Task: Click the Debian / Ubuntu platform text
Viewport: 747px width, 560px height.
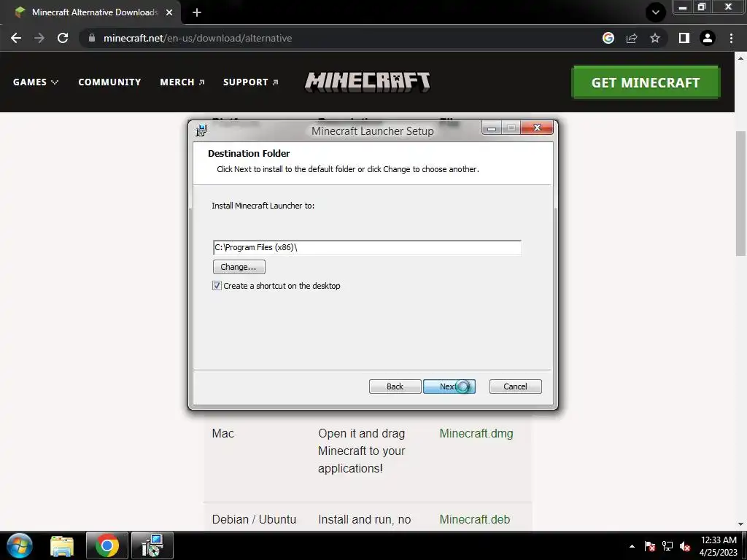Action: [x=254, y=519]
